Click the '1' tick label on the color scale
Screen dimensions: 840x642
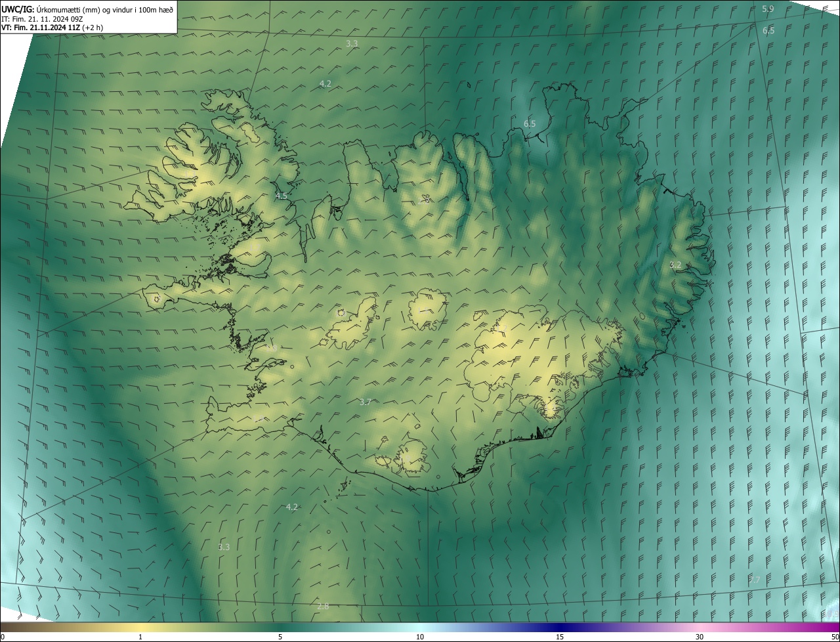tap(140, 637)
